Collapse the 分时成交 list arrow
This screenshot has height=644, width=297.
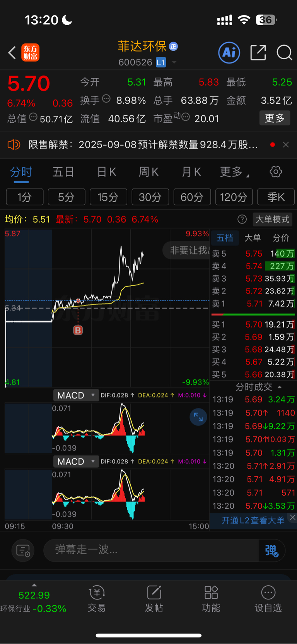click(x=280, y=387)
